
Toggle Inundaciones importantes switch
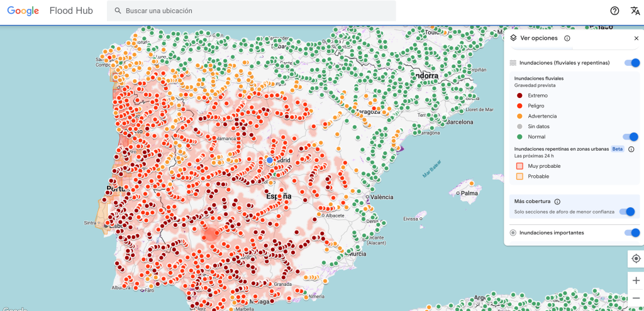coord(631,232)
